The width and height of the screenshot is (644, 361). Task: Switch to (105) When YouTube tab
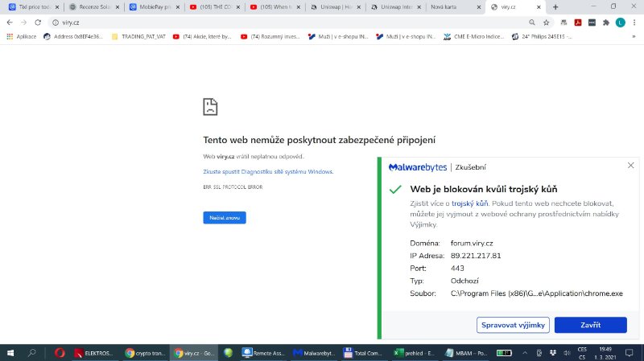tap(275, 7)
